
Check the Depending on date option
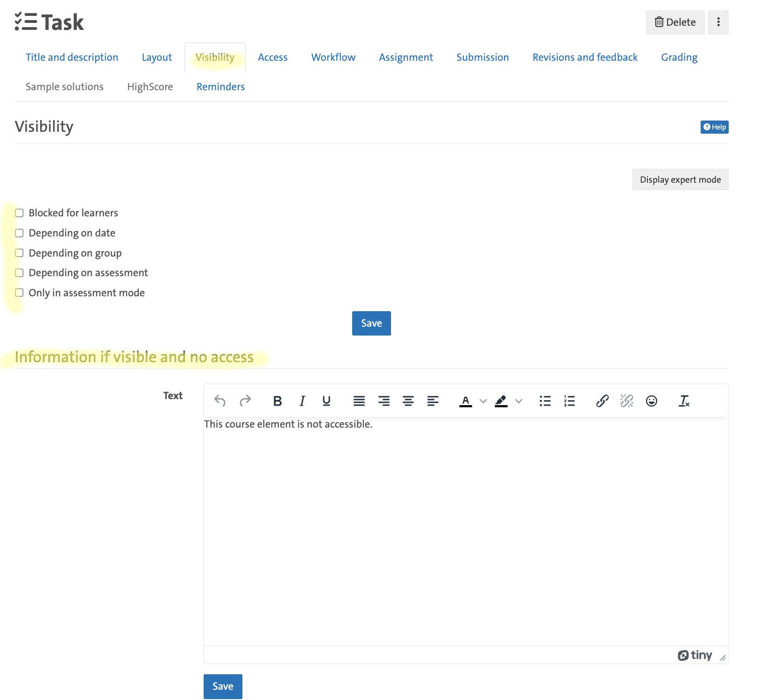click(x=19, y=233)
